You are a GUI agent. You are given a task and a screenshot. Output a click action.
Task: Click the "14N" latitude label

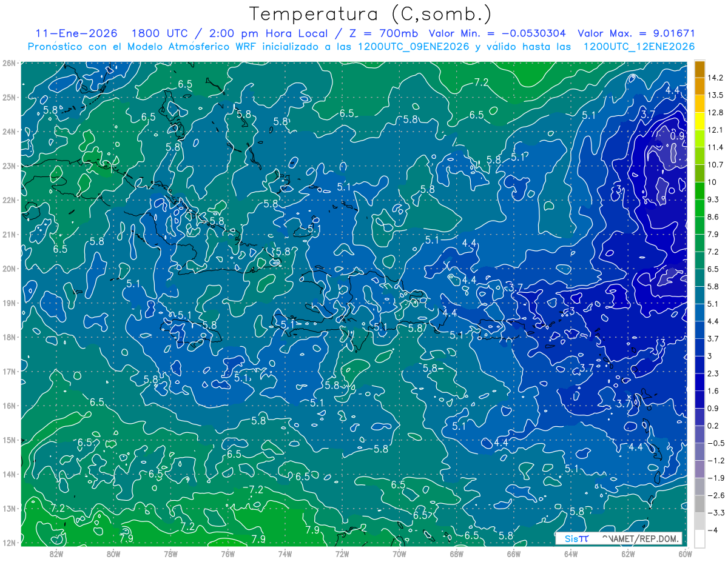(8, 474)
